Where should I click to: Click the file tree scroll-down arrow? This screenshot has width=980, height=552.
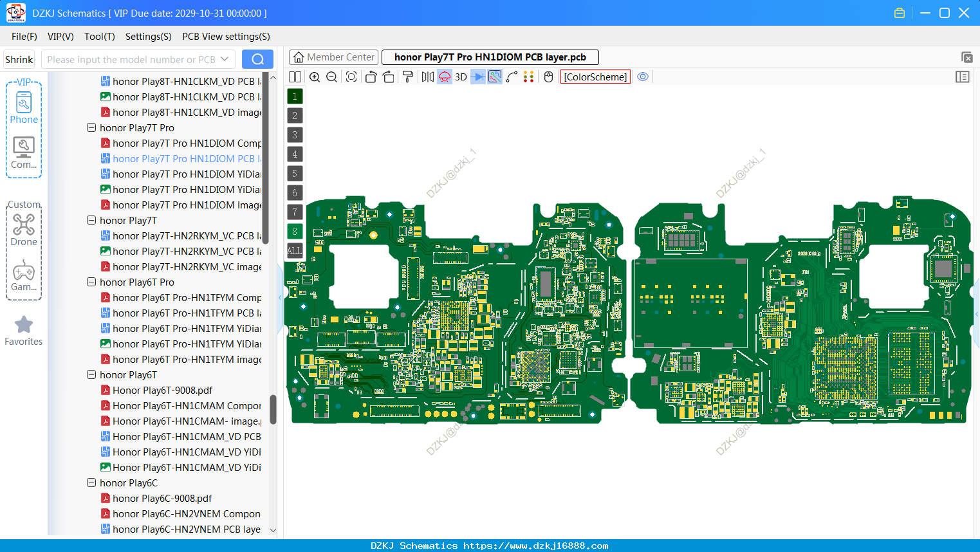273,530
